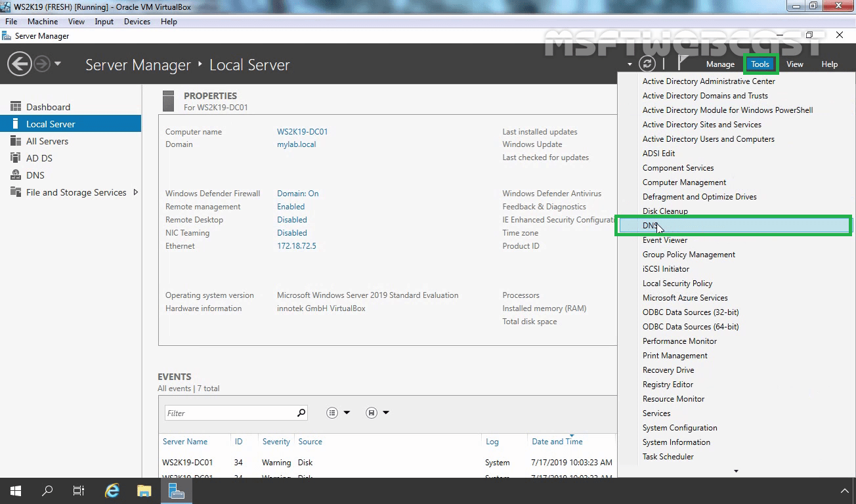This screenshot has width=856, height=504.
Task: Expand File and Storage Services arrow
Action: pos(135,192)
